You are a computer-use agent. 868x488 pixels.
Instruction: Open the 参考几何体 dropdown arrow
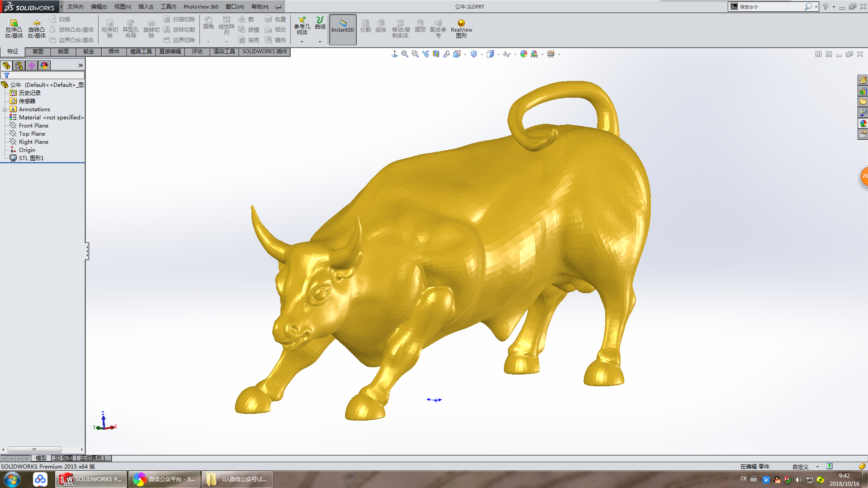pos(302,42)
